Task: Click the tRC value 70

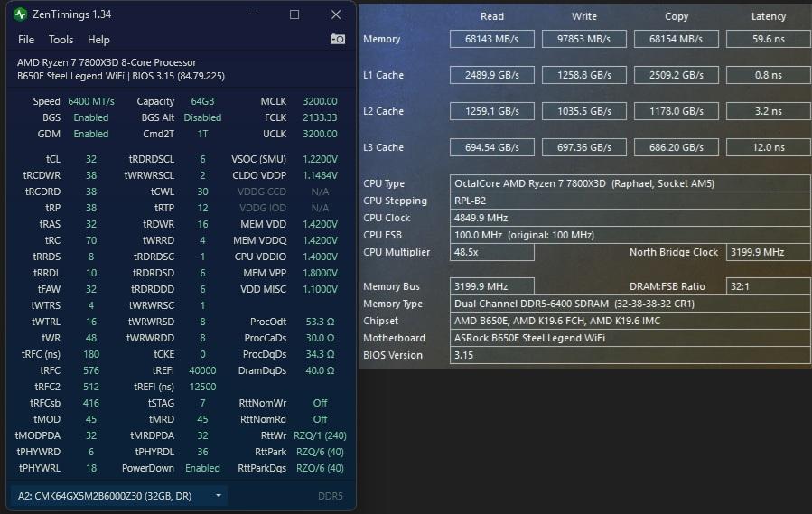Action: (x=91, y=240)
